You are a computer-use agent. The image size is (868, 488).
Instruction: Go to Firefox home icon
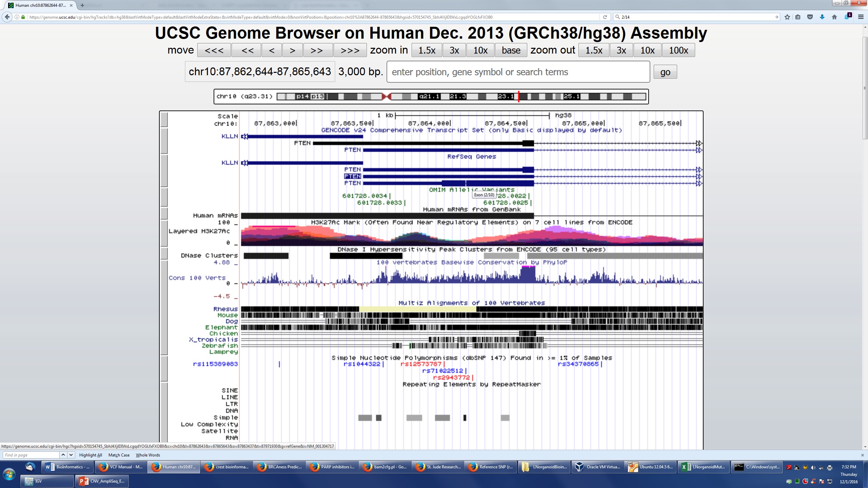point(834,17)
